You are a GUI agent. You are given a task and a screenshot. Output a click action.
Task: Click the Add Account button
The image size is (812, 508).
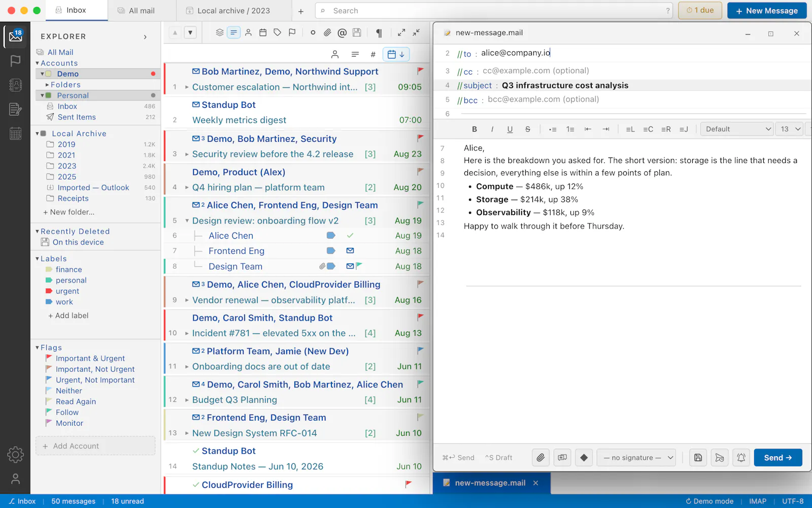(95, 446)
